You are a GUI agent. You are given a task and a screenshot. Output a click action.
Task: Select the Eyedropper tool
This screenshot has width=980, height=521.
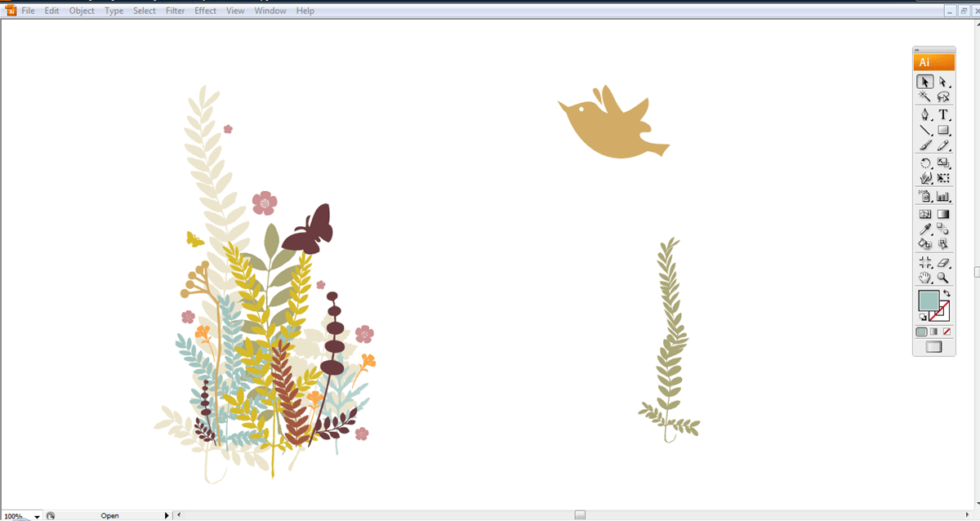[x=925, y=229]
